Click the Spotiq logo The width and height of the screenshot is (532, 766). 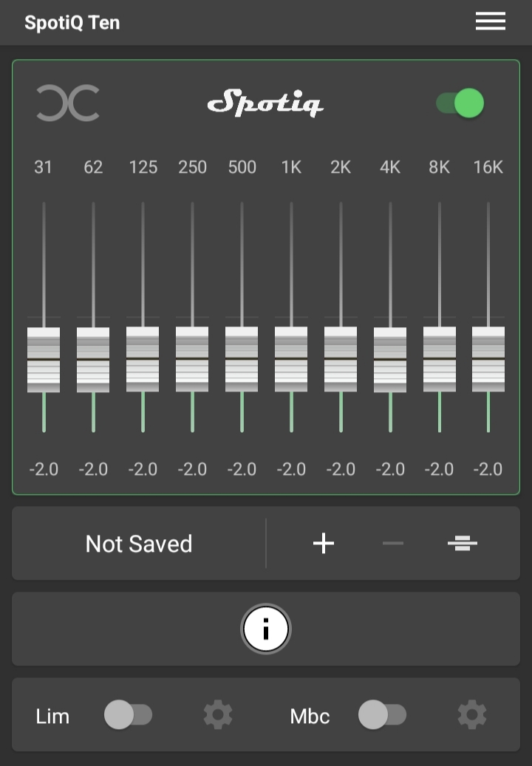point(265,103)
